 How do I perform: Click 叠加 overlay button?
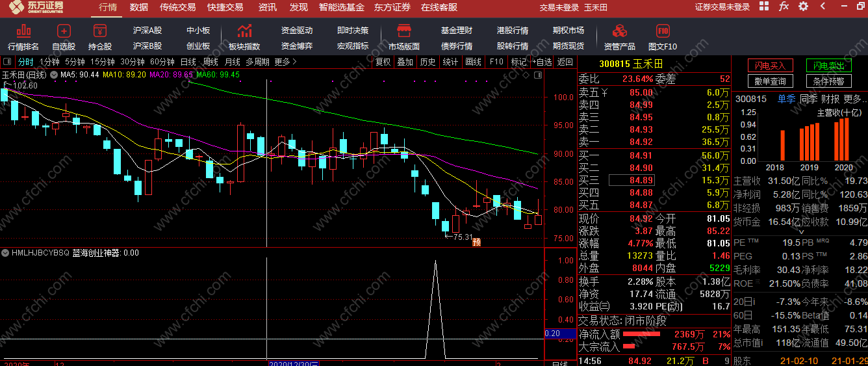[405, 62]
